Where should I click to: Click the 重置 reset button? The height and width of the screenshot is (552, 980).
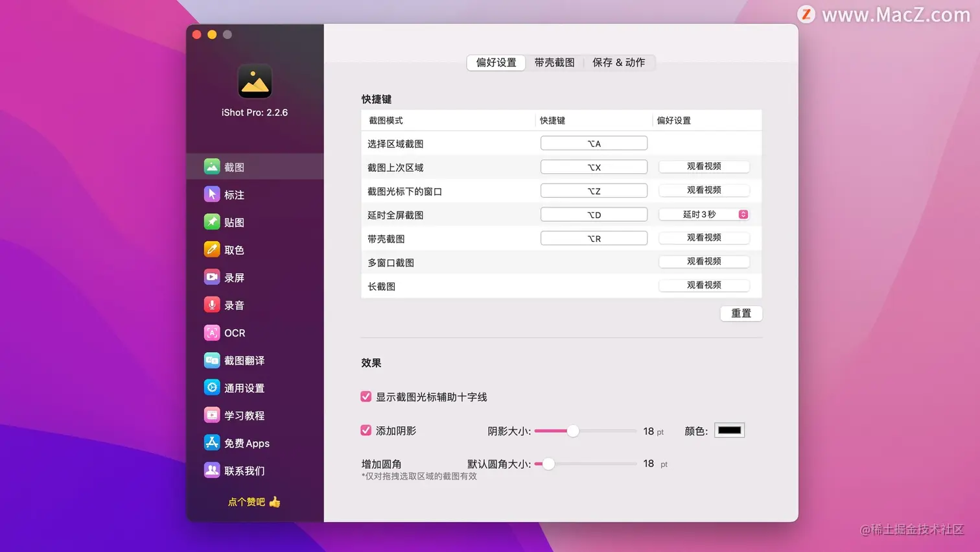coord(741,313)
